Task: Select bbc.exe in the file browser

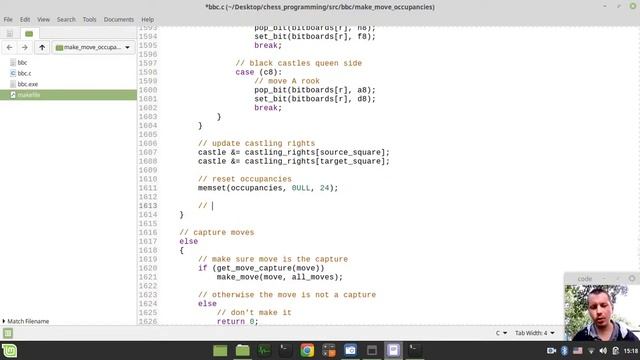Action: point(27,84)
